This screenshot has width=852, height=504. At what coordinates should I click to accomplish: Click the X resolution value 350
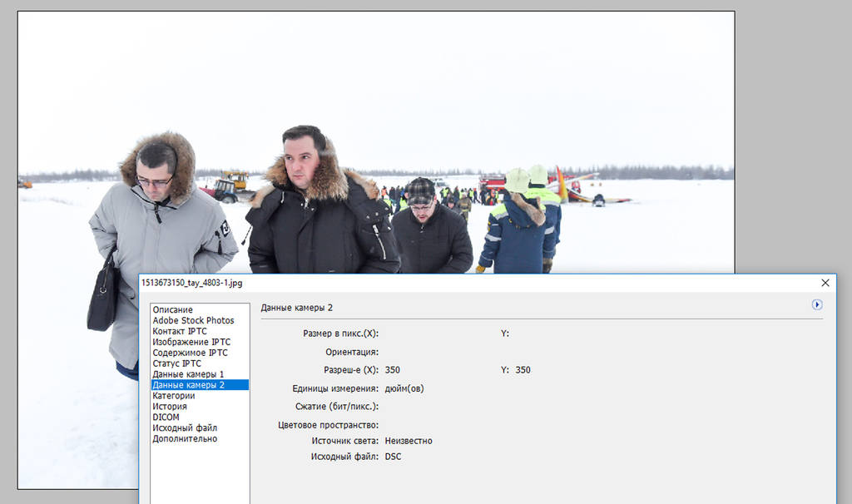(393, 370)
